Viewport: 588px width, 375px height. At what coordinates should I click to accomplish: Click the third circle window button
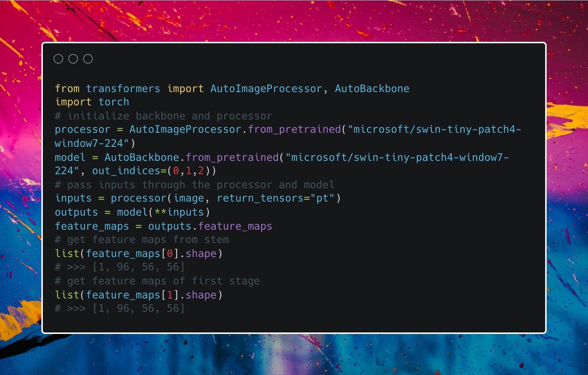pos(88,59)
